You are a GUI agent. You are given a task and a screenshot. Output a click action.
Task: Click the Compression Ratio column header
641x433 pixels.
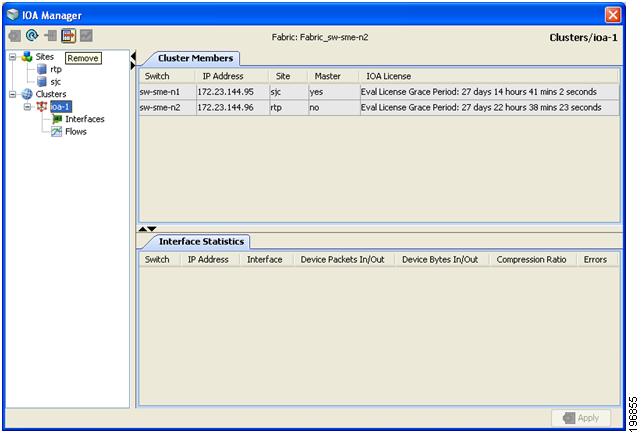[533, 260]
